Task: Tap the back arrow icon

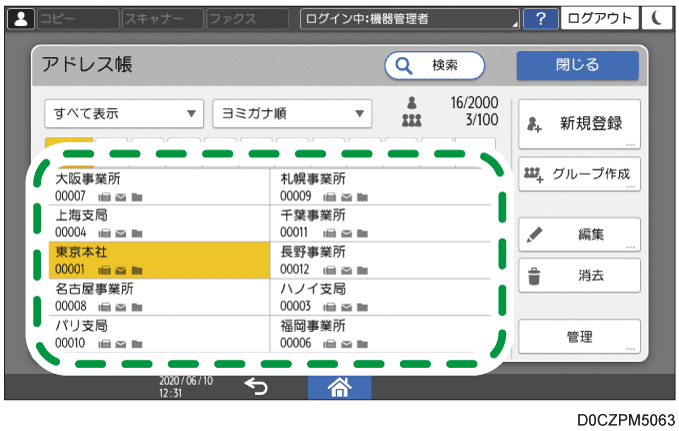Action: coord(256,386)
